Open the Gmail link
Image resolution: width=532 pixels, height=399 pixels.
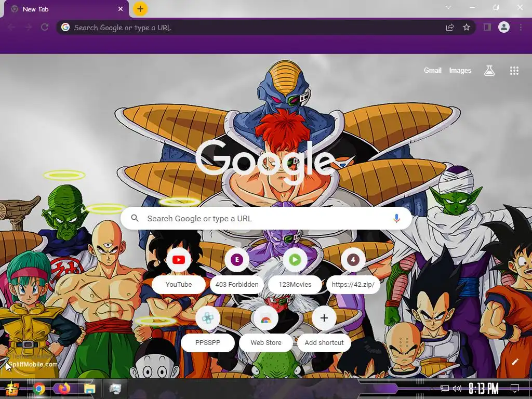(x=433, y=71)
